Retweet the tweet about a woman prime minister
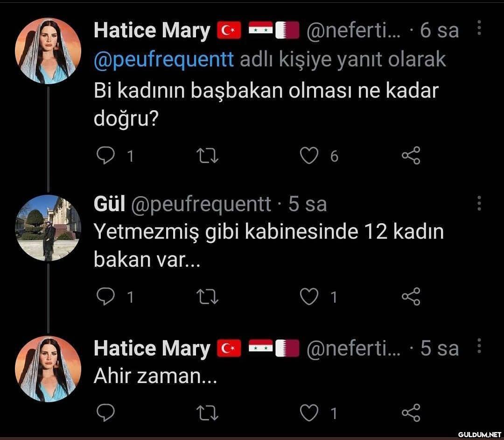The width and height of the screenshot is (504, 440). [x=208, y=156]
